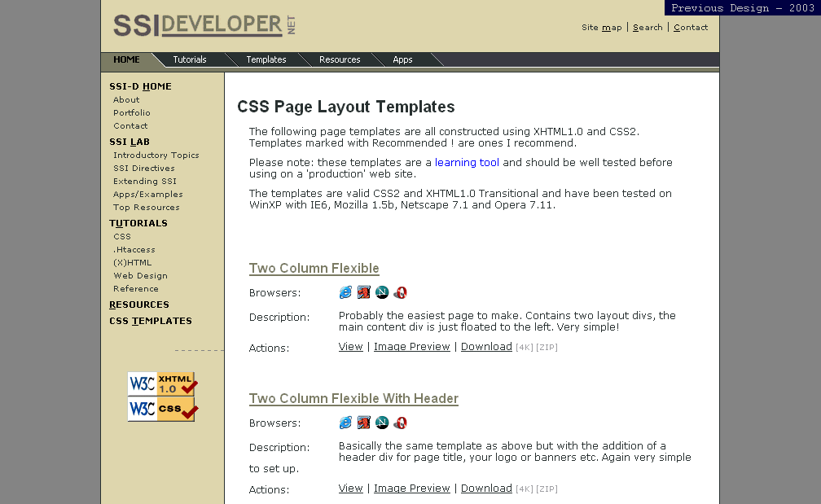Click the Netscape icon under Two Column Flexible
This screenshot has height=504, width=821.
382,292
